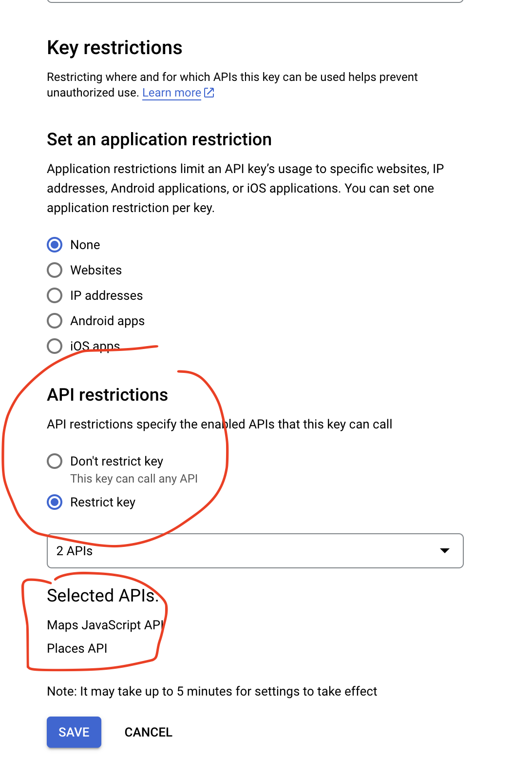Choose the IP addresses restriction option
This screenshot has width=532, height=776.
(x=55, y=295)
